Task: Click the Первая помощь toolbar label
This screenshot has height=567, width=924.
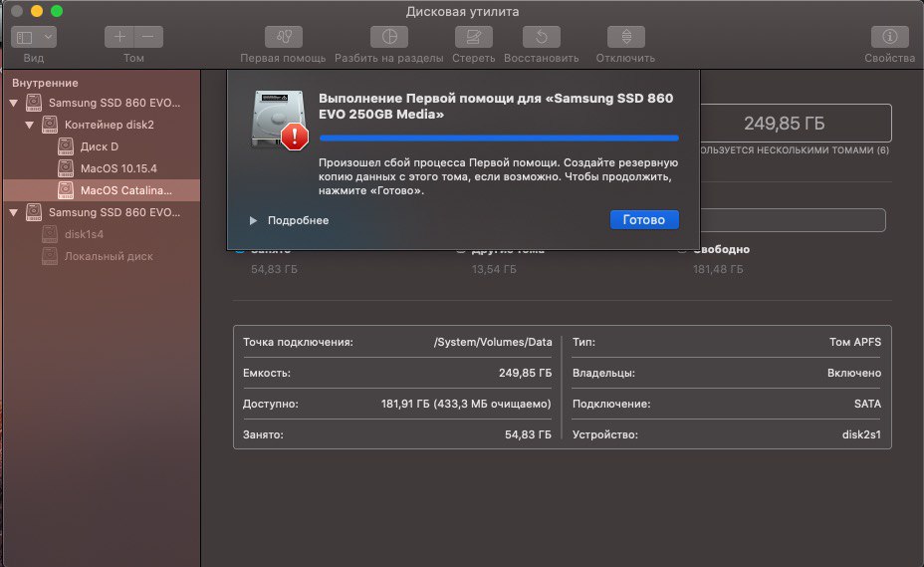Action: (283, 58)
